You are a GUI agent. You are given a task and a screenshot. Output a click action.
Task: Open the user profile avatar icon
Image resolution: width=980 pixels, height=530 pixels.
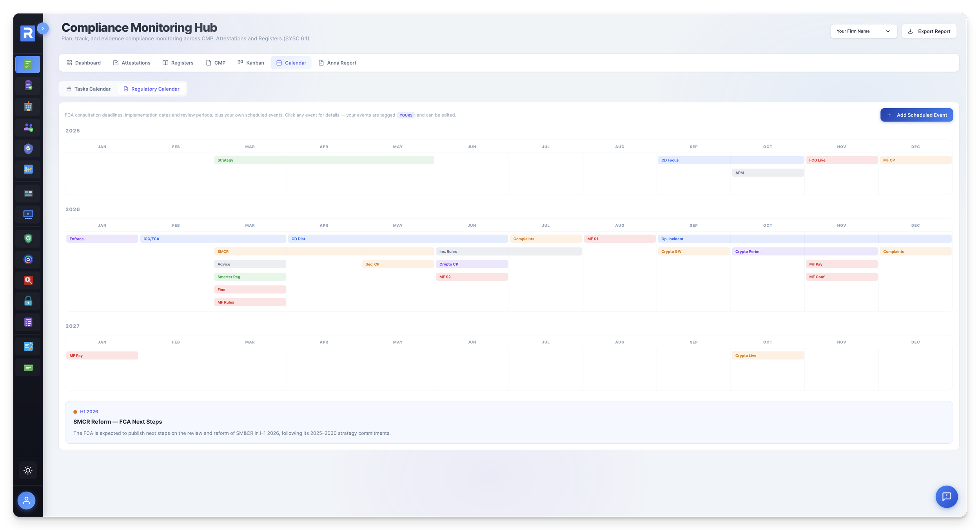click(x=26, y=501)
